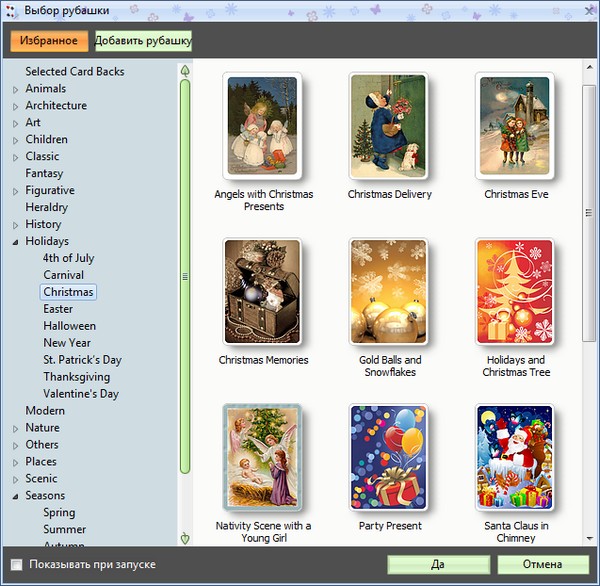Pick the Holidays and Christmas Tree card back
The height and width of the screenshot is (586, 600).
click(x=515, y=292)
